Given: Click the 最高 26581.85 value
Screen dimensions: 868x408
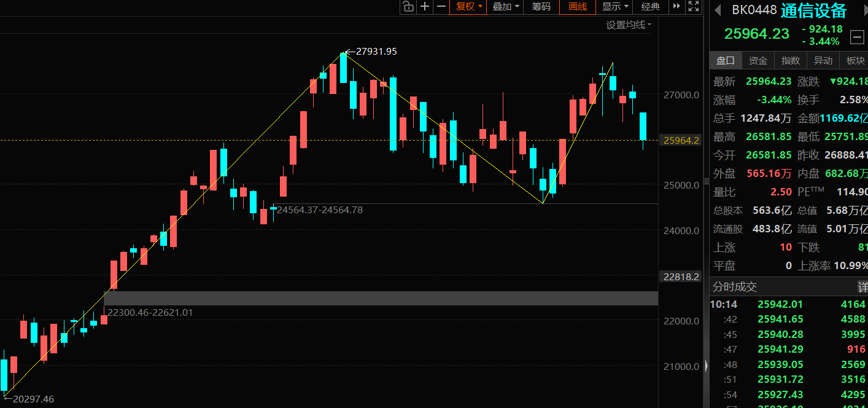Looking at the screenshot, I should click(769, 136).
